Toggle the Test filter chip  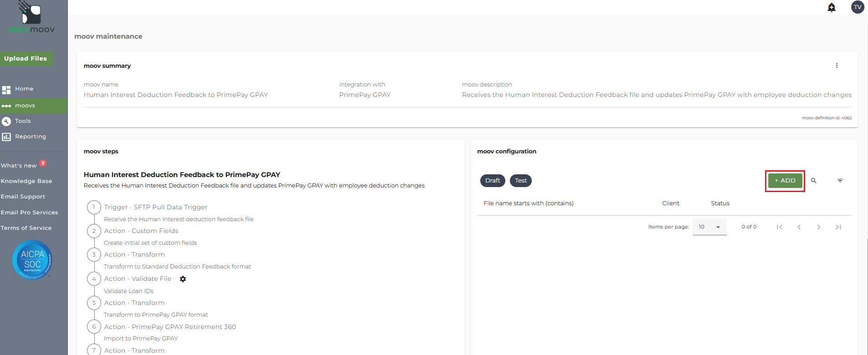pos(521,181)
